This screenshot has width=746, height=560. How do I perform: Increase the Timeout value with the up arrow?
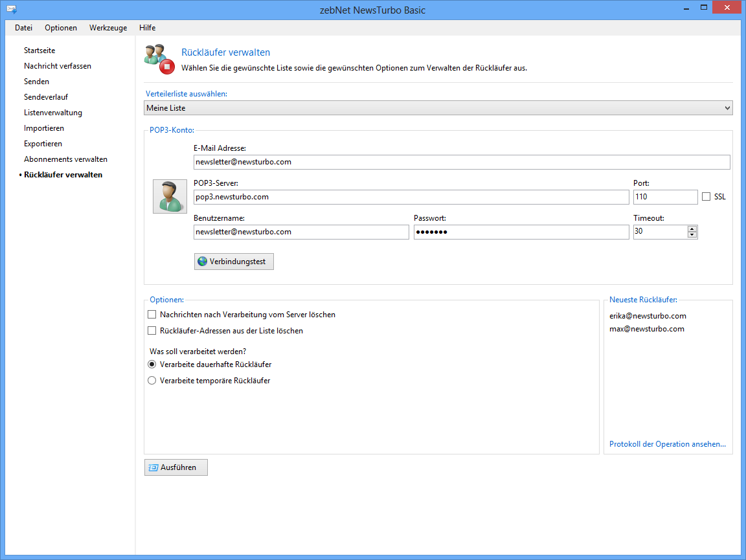(x=692, y=229)
